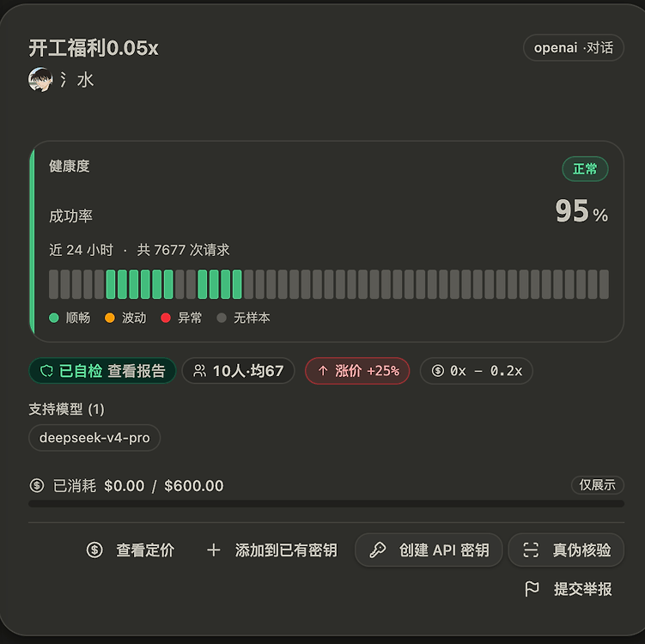Click the orange 波动 legend dot
The width and height of the screenshot is (645, 644).
(x=110, y=318)
